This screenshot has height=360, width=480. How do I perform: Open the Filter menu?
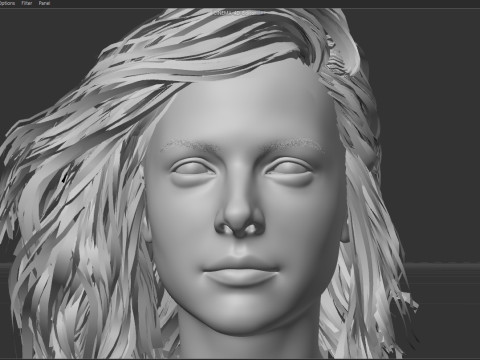tap(27, 3)
